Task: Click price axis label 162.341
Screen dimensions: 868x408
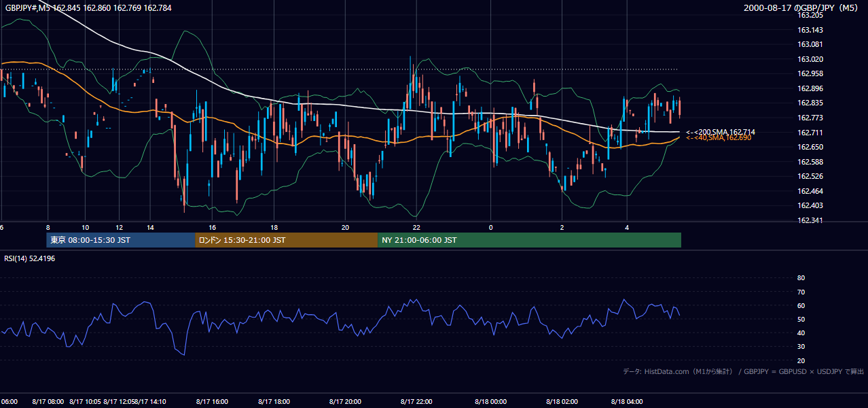Action: click(x=810, y=220)
